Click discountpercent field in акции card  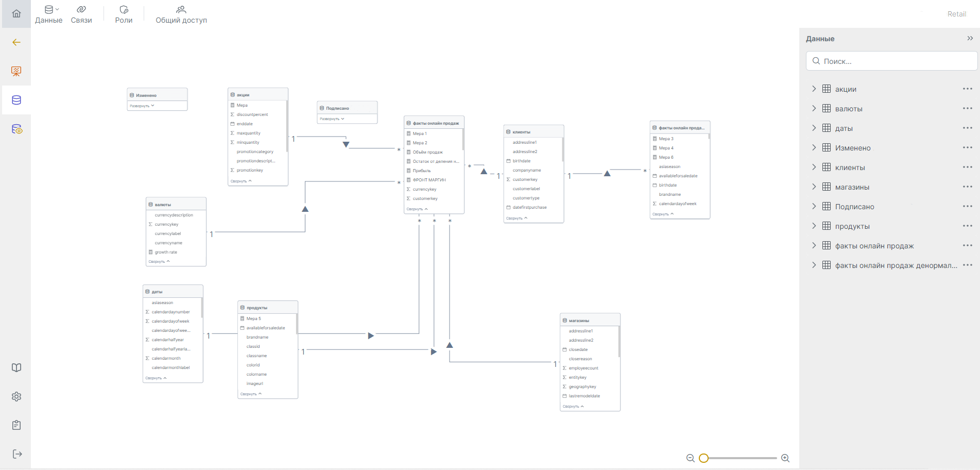(252, 114)
